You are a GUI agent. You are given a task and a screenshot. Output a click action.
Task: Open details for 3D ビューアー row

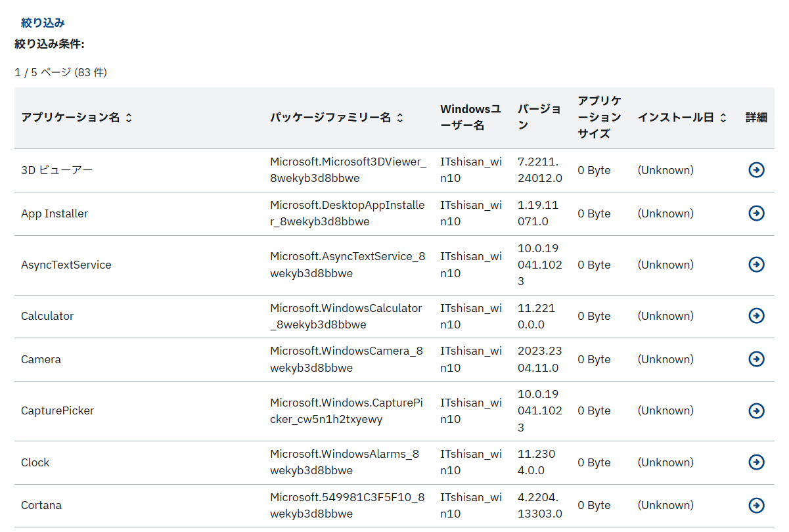pyautogui.click(x=756, y=170)
